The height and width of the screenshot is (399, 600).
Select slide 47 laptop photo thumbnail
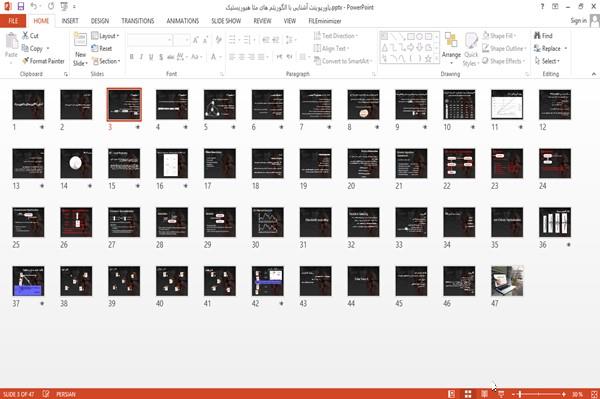(x=507, y=281)
